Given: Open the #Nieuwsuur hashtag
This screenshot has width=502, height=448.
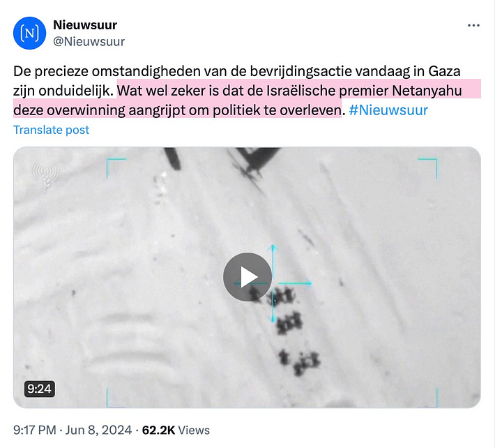Looking at the screenshot, I should click(388, 110).
